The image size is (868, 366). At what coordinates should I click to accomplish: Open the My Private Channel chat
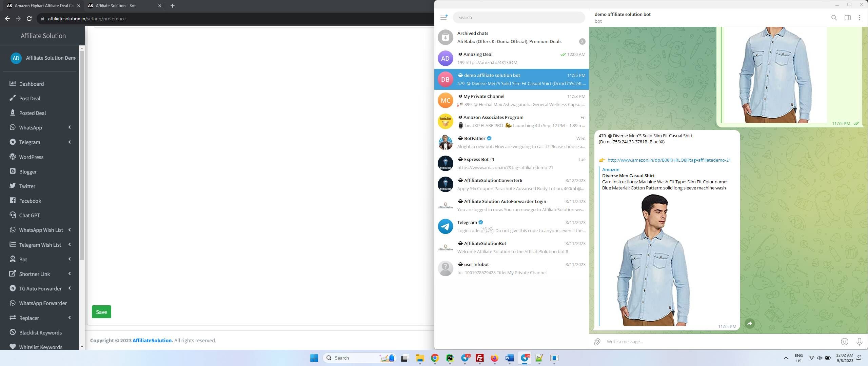click(x=512, y=100)
